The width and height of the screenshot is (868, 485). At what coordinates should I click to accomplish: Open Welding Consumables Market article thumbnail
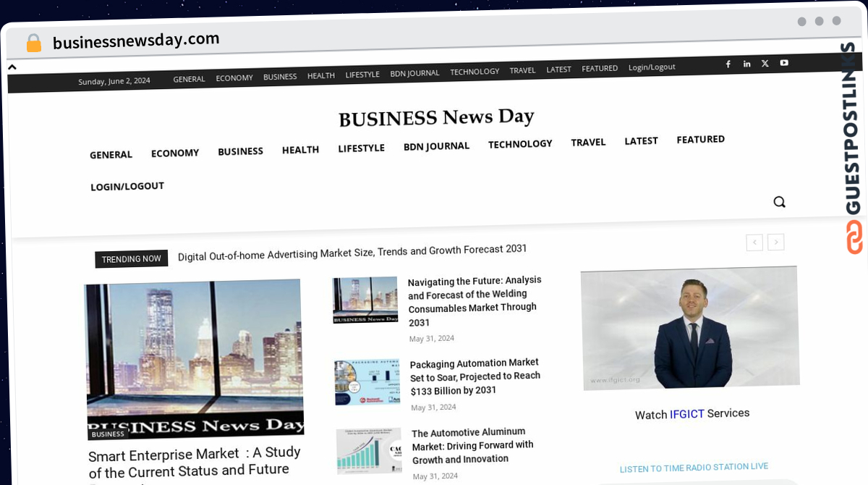tap(365, 300)
